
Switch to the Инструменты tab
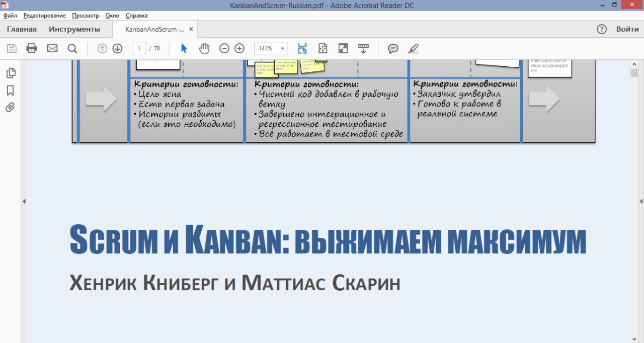(74, 29)
